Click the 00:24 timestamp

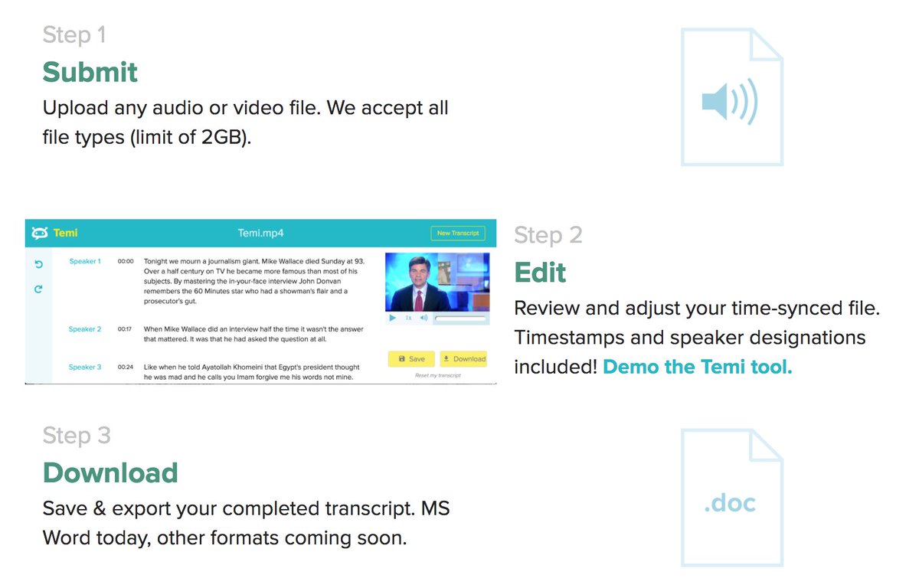click(x=126, y=367)
